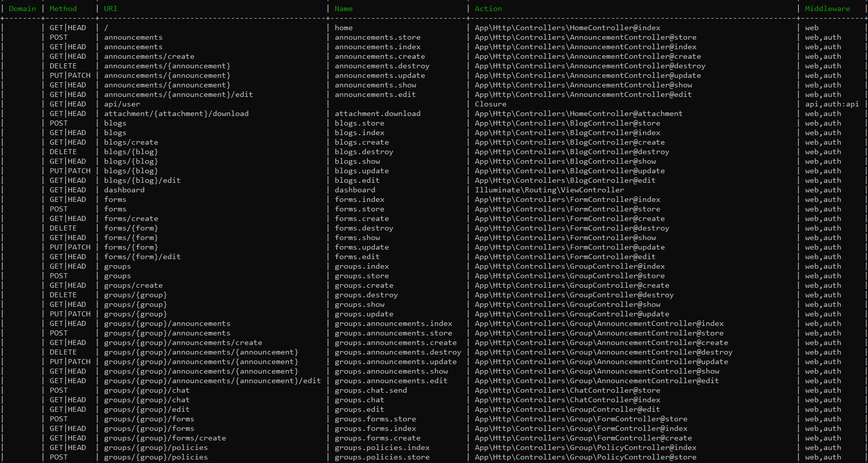Select the Middleware column header
This screenshot has height=463, width=868.
click(x=827, y=9)
